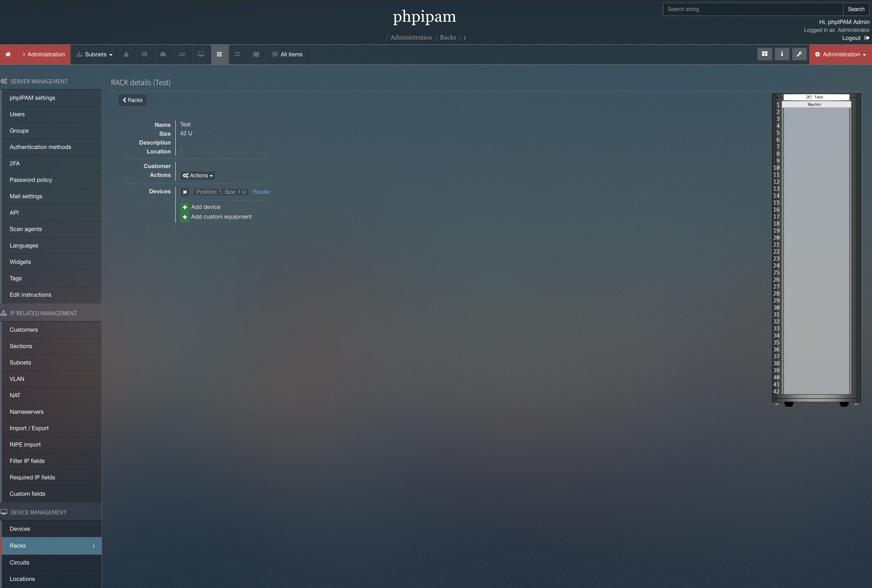This screenshot has height=588, width=872.
Task: Open the locations map icon in toolbar
Action: coord(256,55)
